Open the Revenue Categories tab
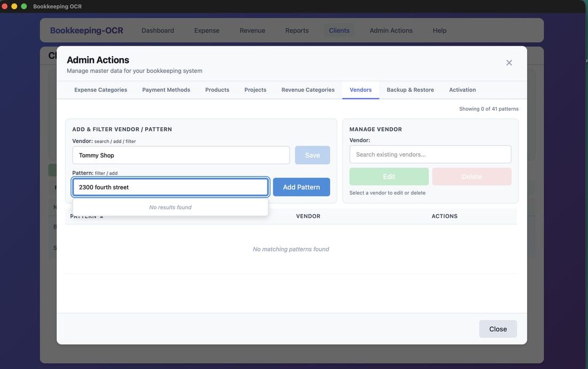Viewport: 588px width, 369px height. (x=307, y=89)
